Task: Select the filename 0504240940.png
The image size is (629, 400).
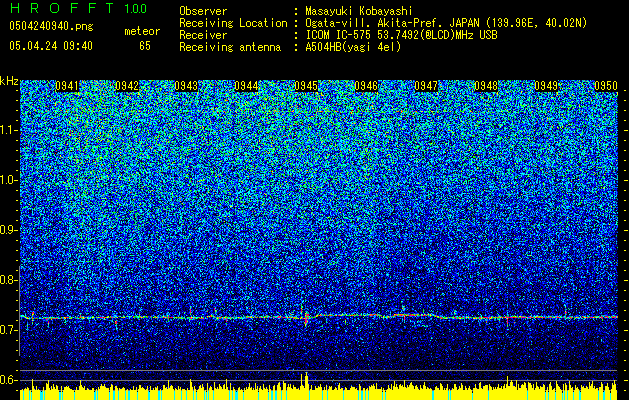Action: (x=51, y=26)
